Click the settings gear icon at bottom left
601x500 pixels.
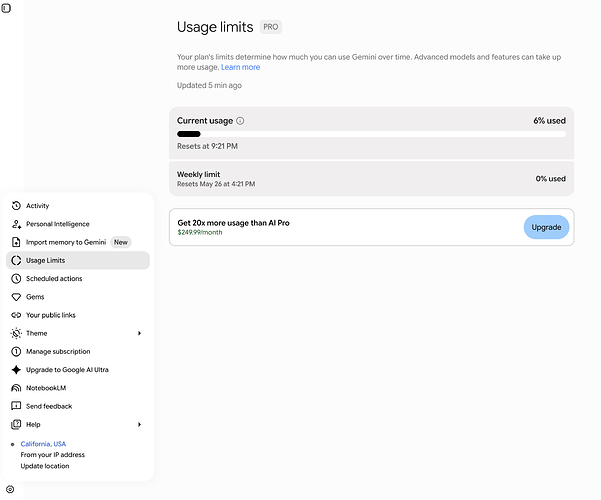click(x=10, y=489)
